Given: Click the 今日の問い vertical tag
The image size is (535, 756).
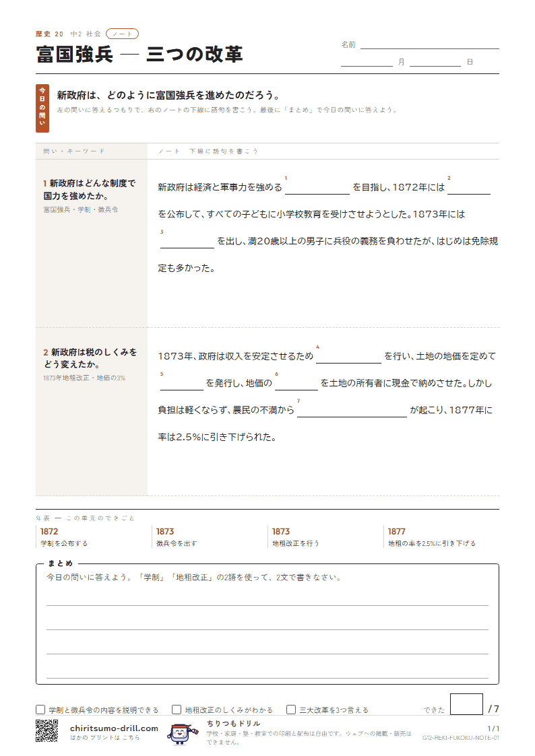Looking at the screenshot, I should [42, 108].
